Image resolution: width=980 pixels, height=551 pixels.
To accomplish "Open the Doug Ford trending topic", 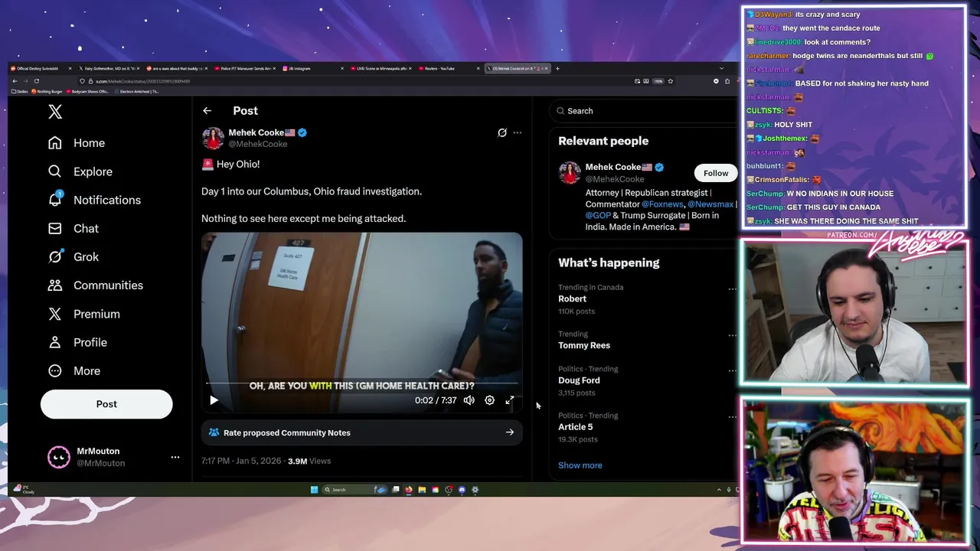I will [579, 380].
